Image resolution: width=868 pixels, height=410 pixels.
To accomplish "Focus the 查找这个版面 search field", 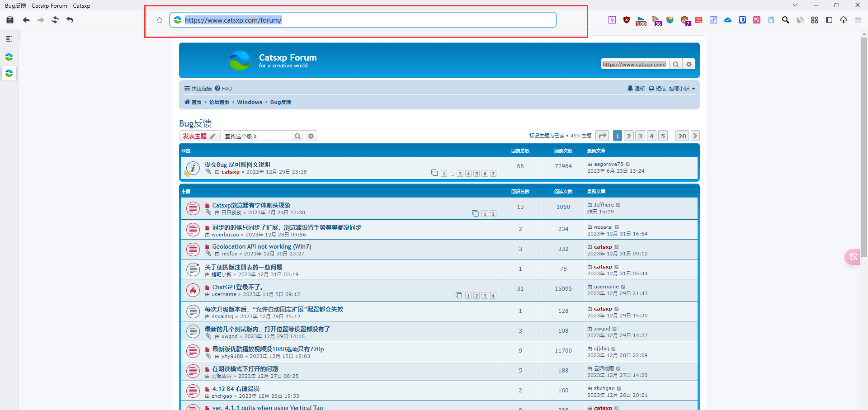I will coord(257,136).
